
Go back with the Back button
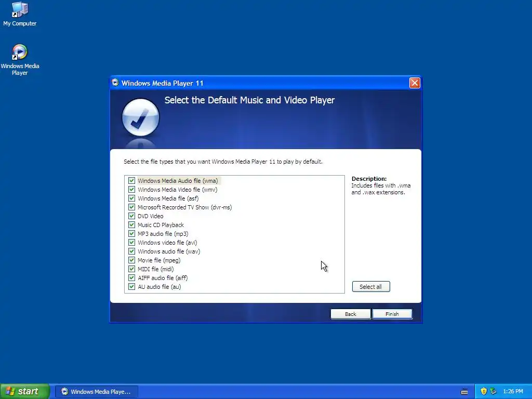tap(351, 314)
